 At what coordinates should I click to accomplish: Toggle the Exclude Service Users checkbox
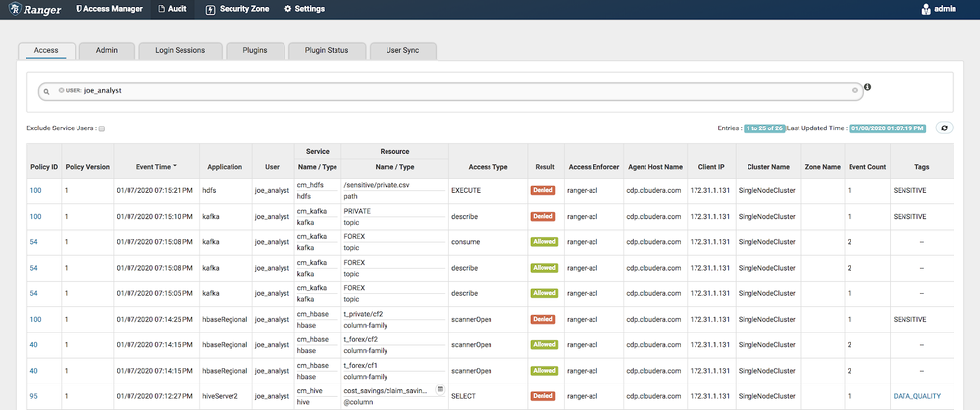(x=101, y=128)
